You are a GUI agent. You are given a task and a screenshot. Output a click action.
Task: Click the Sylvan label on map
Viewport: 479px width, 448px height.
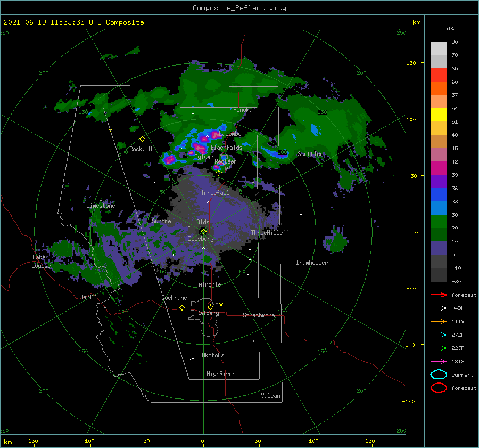204,157
